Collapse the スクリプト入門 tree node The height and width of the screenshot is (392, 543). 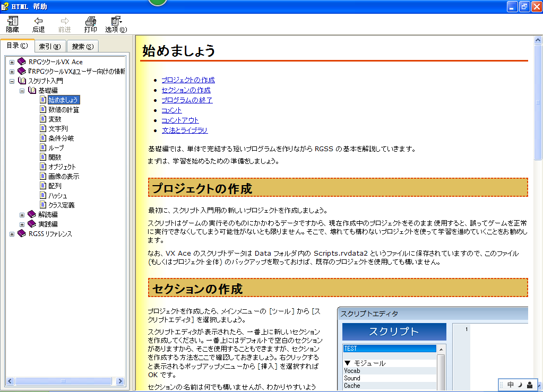12,81
